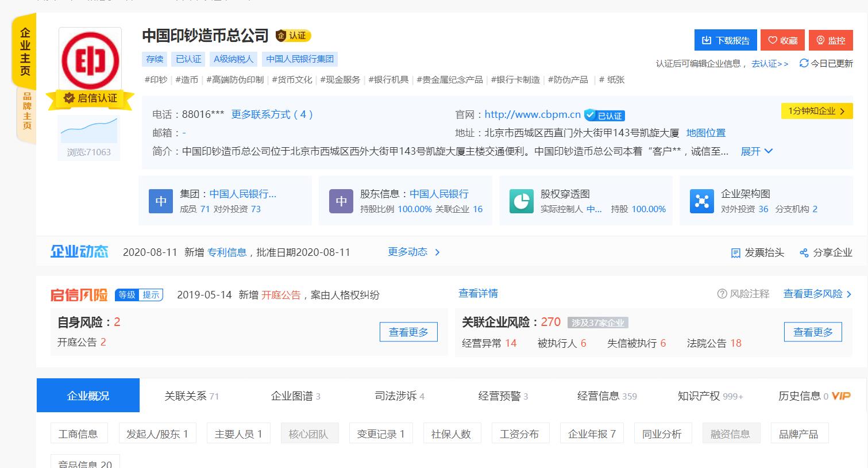Screen dimensions: 868x468
Task: Click the 集团 blue 中 square icon
Action: coord(161,201)
